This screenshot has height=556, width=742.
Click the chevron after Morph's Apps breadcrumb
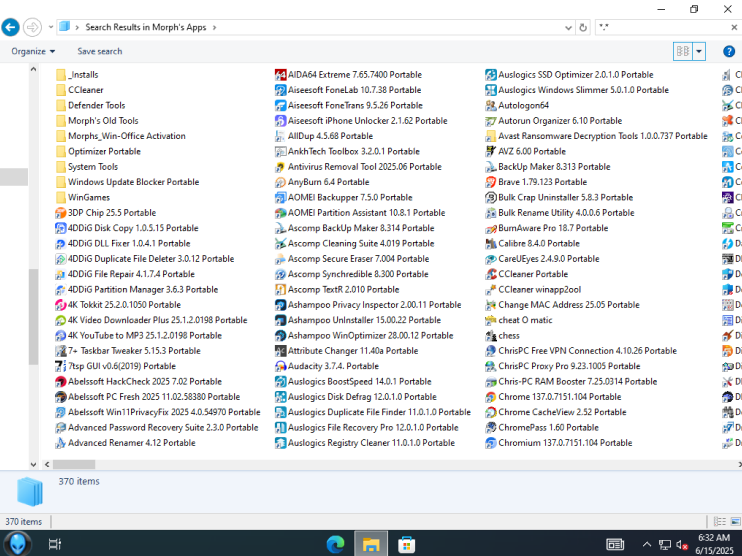(214, 27)
